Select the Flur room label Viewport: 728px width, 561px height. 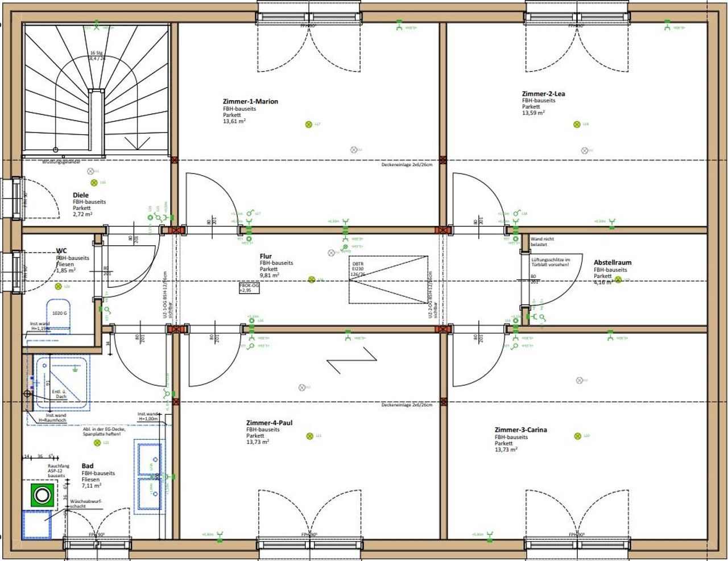pyautogui.click(x=266, y=257)
